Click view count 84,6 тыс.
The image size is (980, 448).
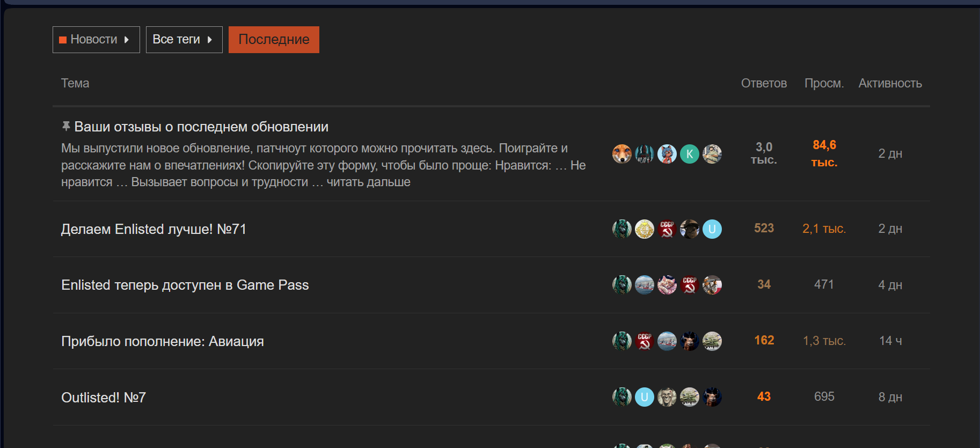coord(824,153)
